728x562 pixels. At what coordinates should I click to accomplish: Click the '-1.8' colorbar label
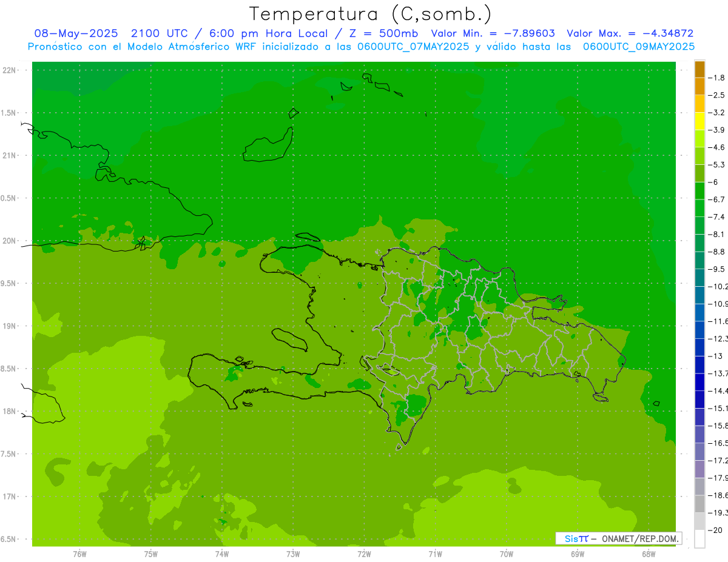[717, 78]
